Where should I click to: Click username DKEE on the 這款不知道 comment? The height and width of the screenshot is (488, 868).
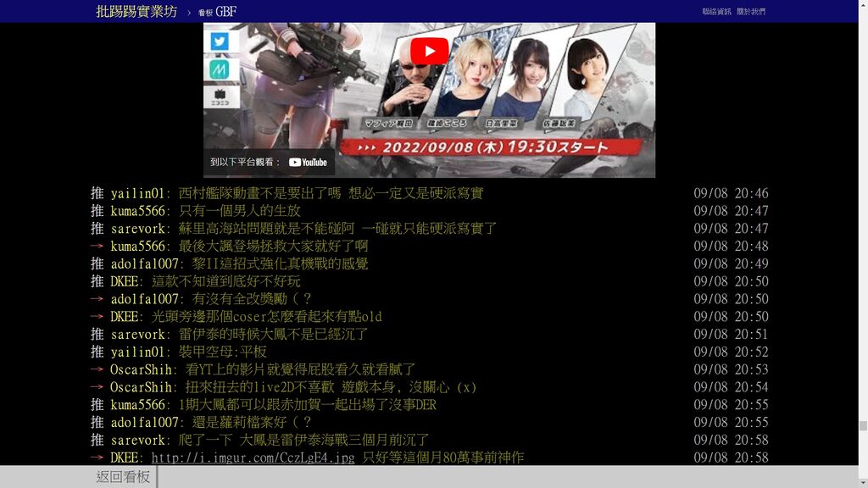pyautogui.click(x=124, y=281)
